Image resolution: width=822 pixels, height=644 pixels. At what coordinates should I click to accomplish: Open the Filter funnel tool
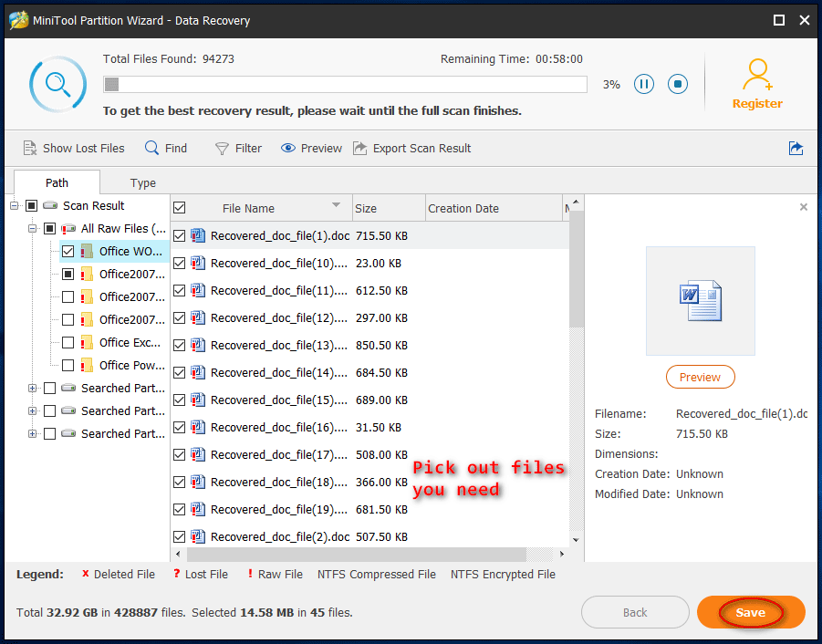[x=222, y=148]
